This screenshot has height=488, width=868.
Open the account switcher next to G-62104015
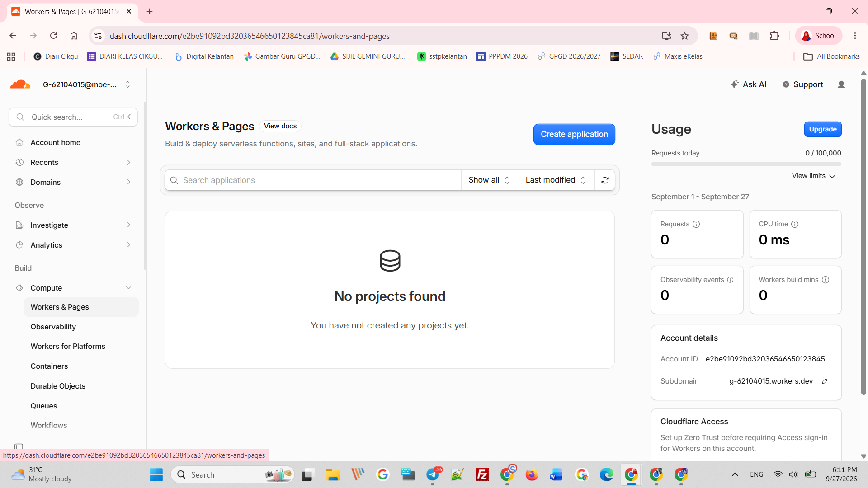tap(128, 84)
